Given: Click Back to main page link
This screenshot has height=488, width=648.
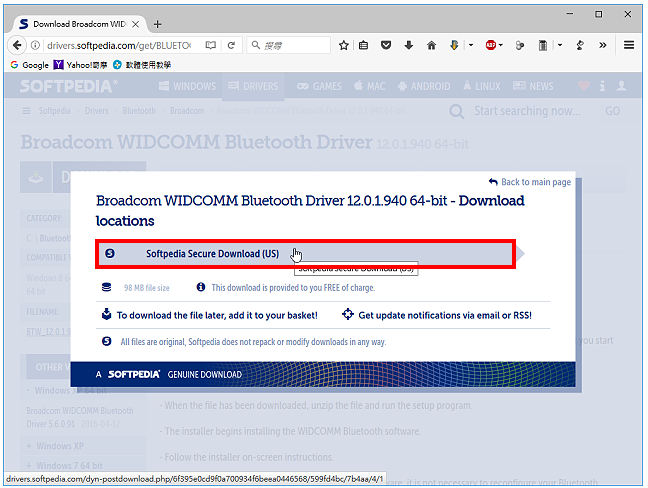Looking at the screenshot, I should click(x=530, y=182).
